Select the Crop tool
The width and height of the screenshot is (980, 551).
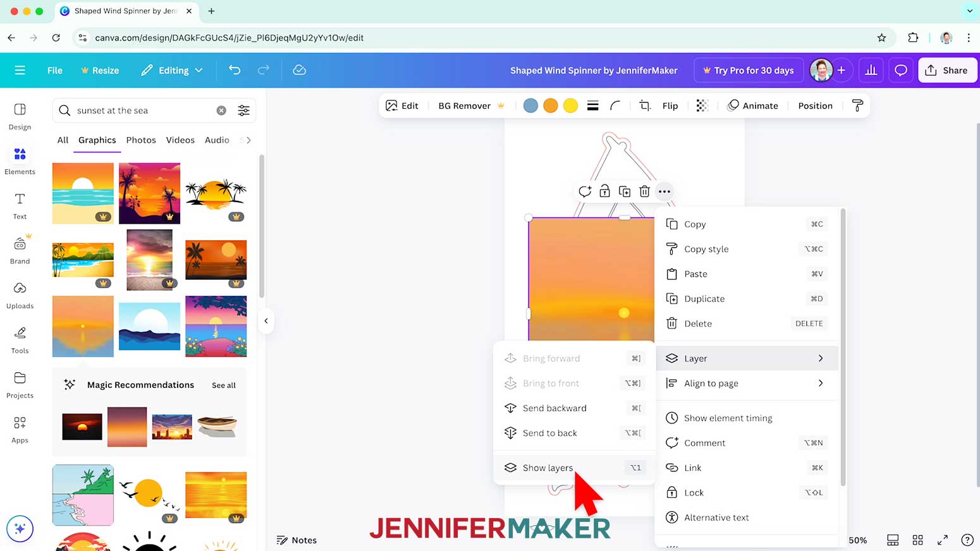[x=645, y=106]
